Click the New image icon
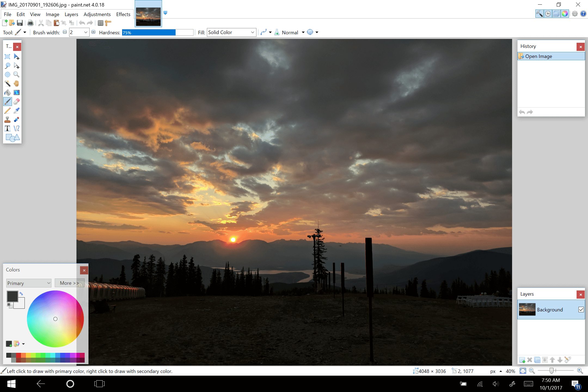 [5, 23]
